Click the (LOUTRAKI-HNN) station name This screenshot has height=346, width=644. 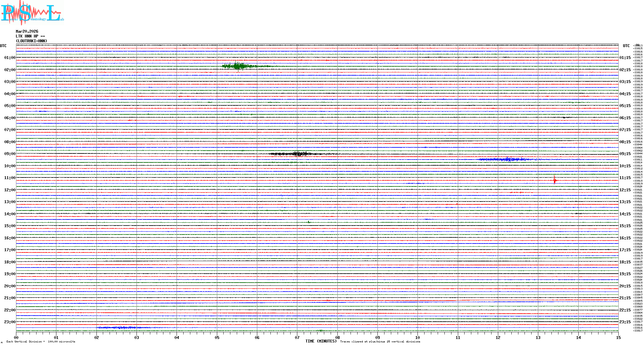pos(31,41)
